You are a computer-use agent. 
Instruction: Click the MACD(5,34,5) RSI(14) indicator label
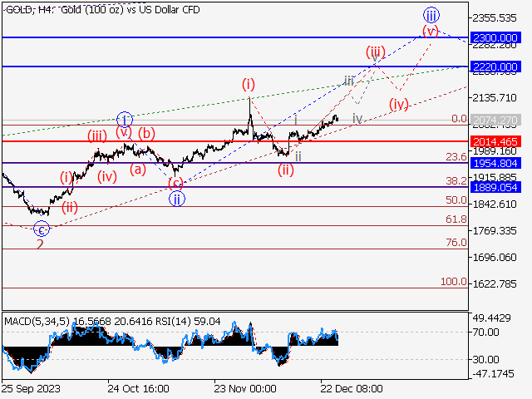112,321
